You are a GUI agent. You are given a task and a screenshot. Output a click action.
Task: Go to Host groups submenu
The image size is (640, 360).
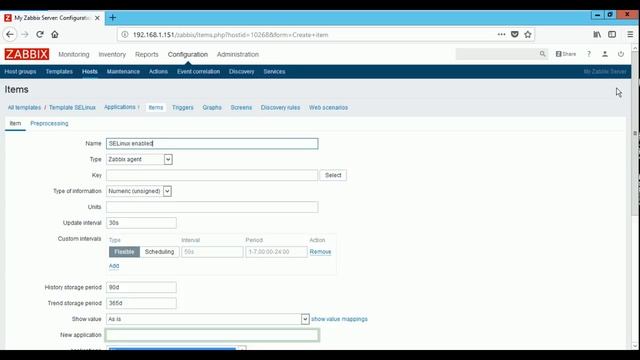pos(20,71)
